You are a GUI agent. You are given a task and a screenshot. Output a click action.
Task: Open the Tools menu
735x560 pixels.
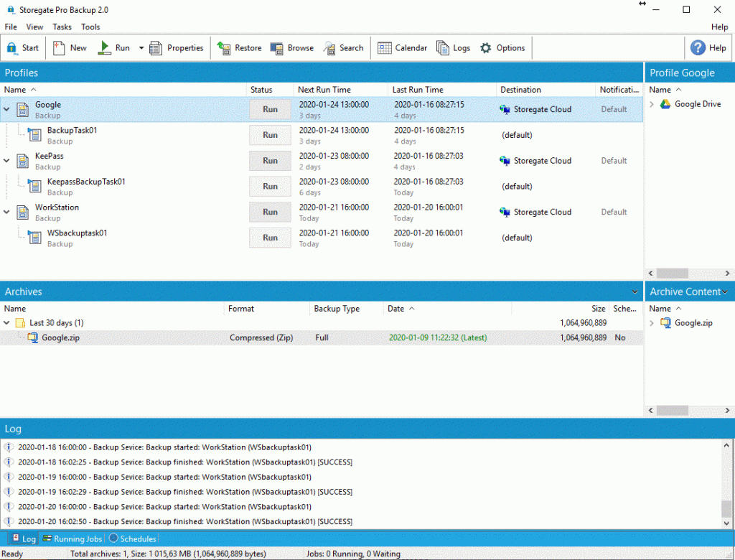pos(90,27)
